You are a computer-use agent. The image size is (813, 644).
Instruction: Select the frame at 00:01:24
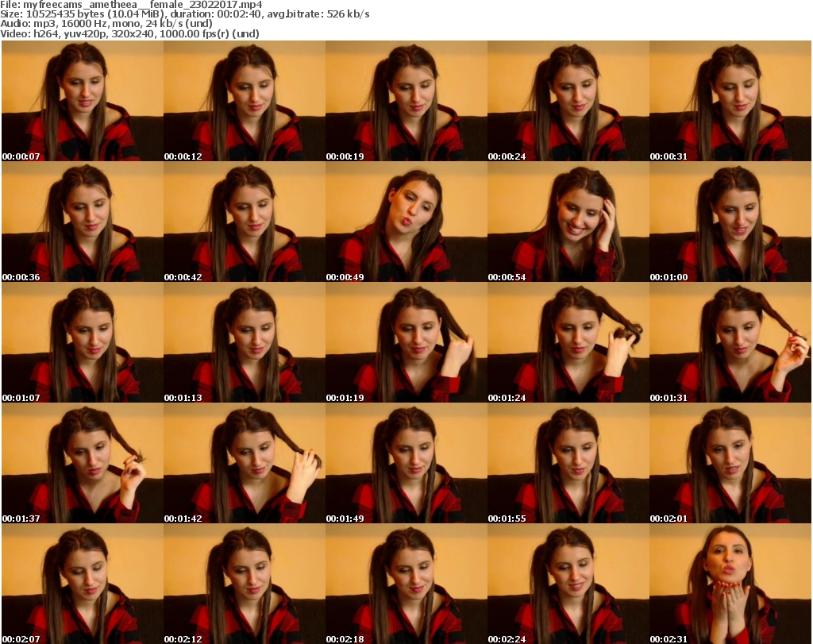pyautogui.click(x=568, y=343)
